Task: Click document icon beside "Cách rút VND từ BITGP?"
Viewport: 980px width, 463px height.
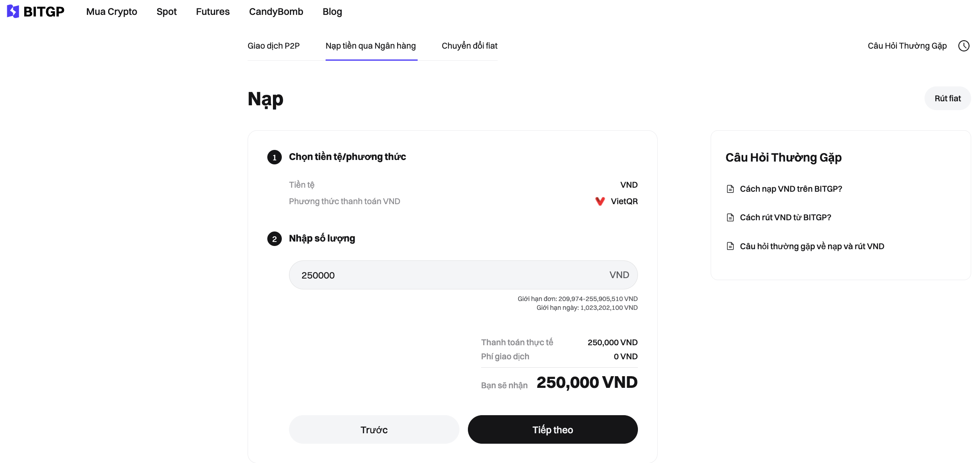Action: tap(731, 217)
